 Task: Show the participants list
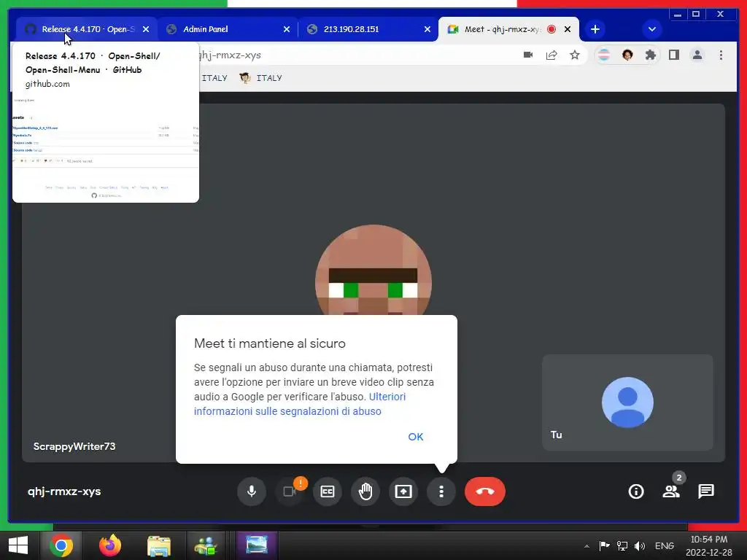(671, 491)
